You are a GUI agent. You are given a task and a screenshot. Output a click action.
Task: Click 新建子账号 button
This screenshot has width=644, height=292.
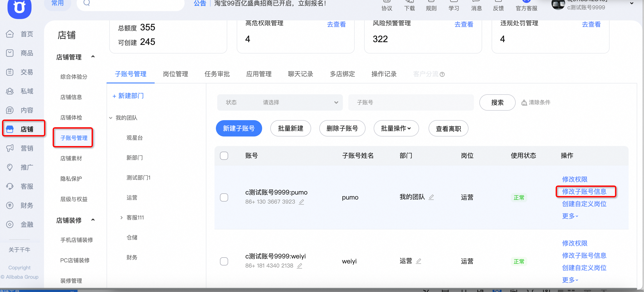point(239,128)
